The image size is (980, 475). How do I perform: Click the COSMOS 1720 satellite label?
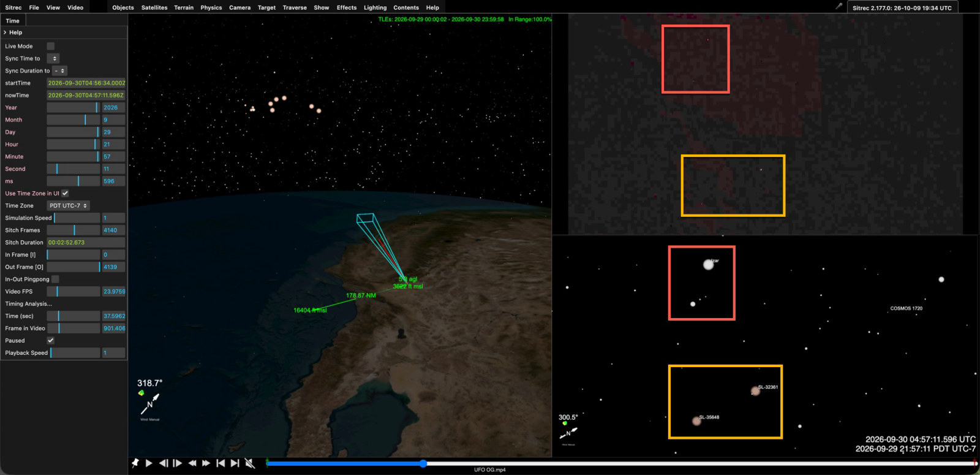tap(907, 308)
